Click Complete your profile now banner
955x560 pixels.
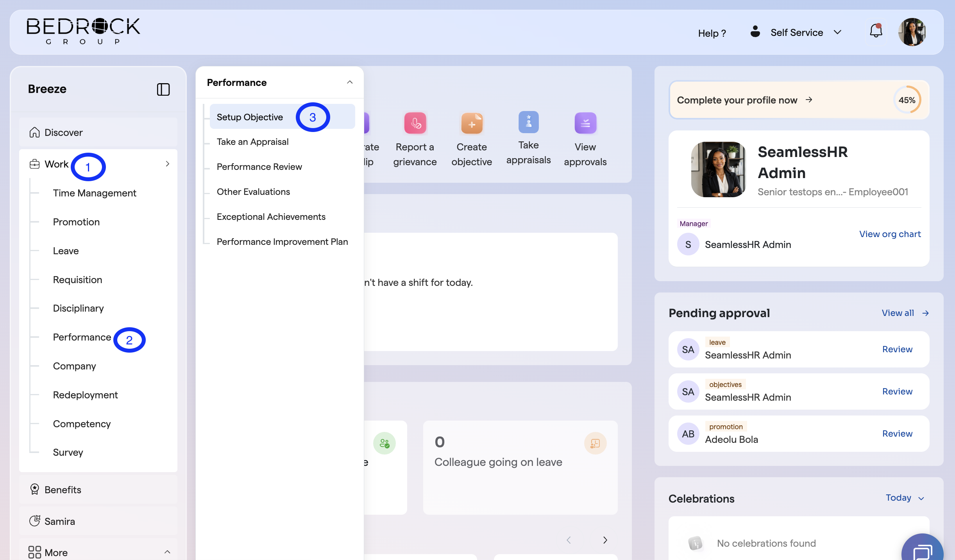pos(799,100)
